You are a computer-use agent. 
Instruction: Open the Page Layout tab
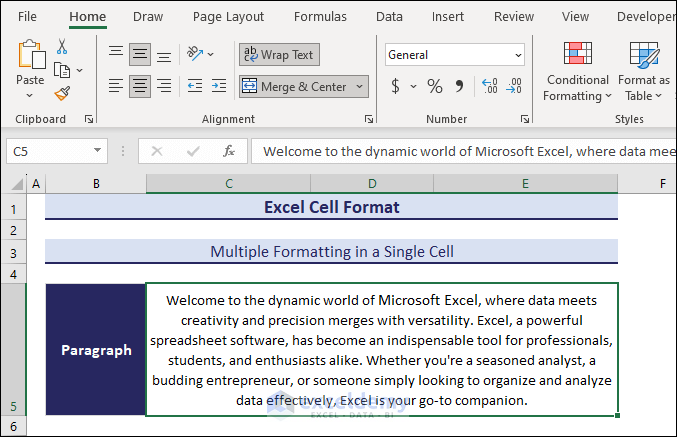pos(228,16)
